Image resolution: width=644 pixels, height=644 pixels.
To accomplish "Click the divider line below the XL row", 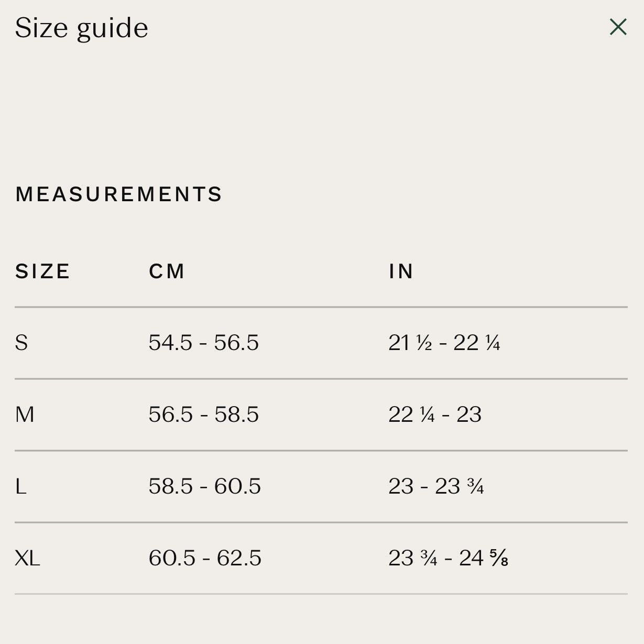I will point(321,594).
